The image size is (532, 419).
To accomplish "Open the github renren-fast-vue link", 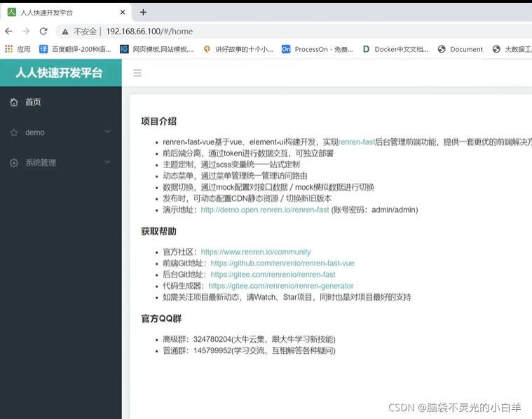I will pos(282,263).
